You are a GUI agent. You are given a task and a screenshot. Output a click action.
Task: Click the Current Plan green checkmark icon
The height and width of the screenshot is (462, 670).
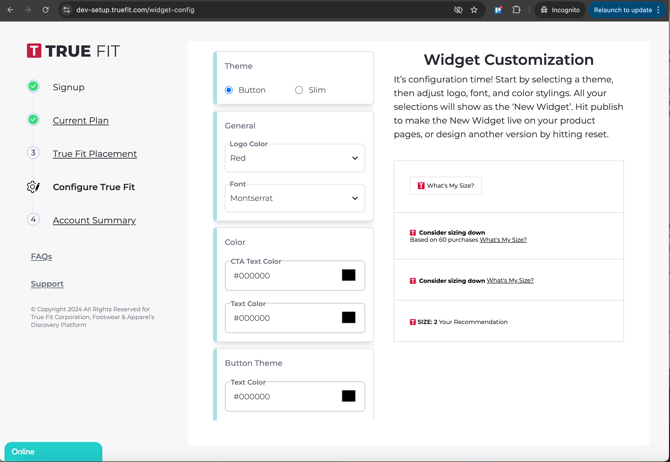(33, 120)
